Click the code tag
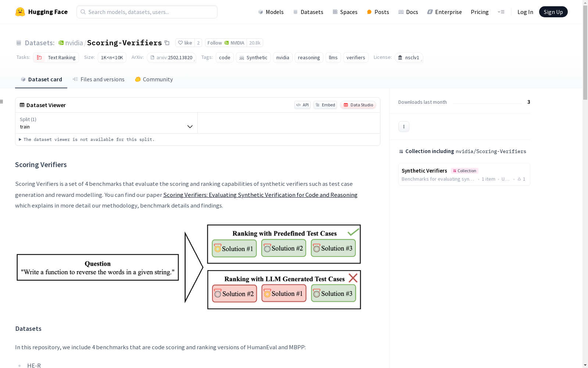Screen dimensions: 588x368 [x=225, y=57]
